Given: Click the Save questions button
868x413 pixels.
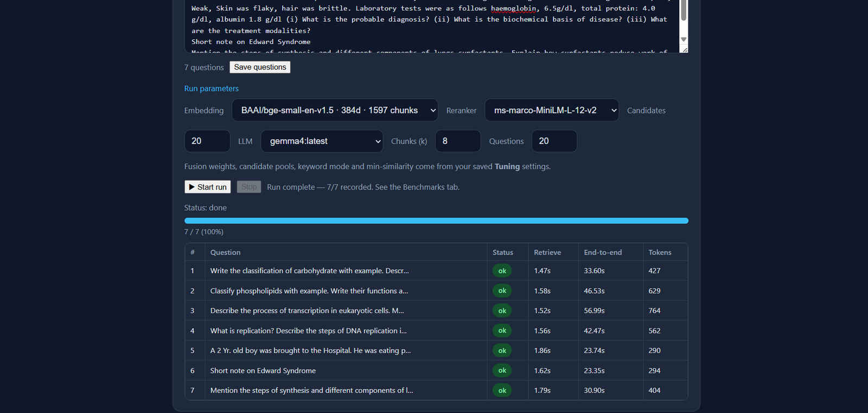Looking at the screenshot, I should point(260,67).
